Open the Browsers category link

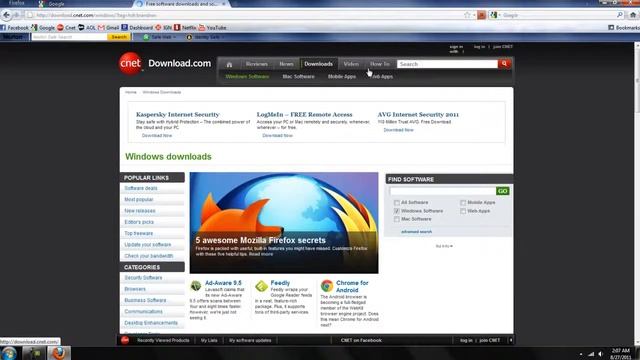[x=135, y=289]
